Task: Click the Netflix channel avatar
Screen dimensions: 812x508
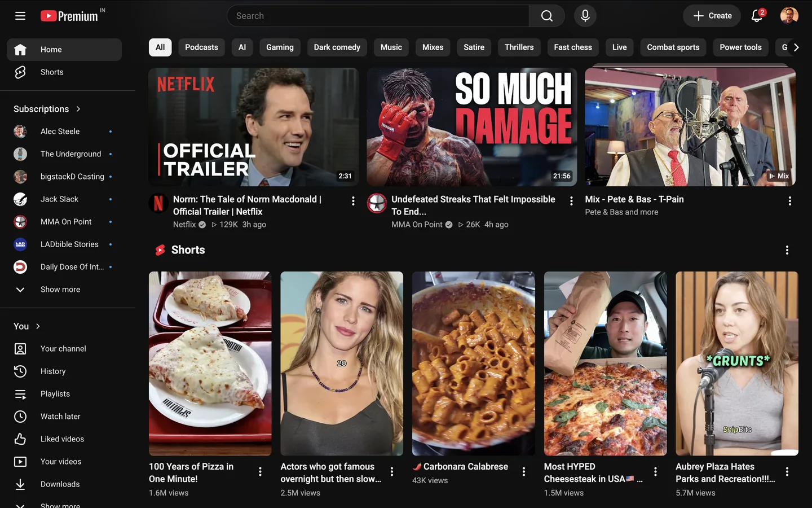Action: coord(158,203)
